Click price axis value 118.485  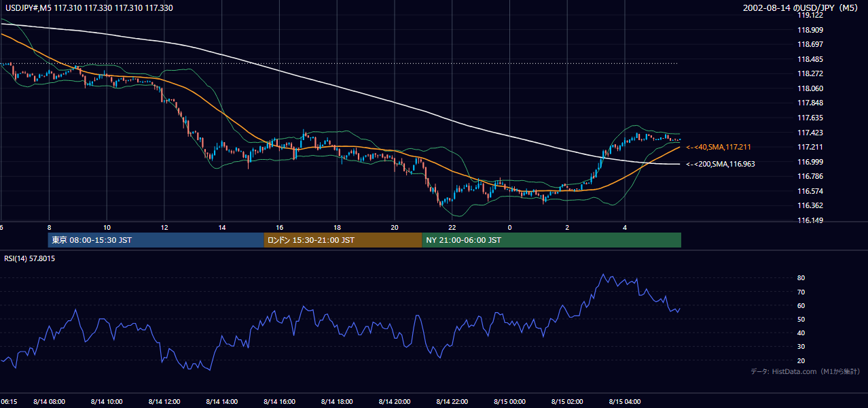point(810,59)
